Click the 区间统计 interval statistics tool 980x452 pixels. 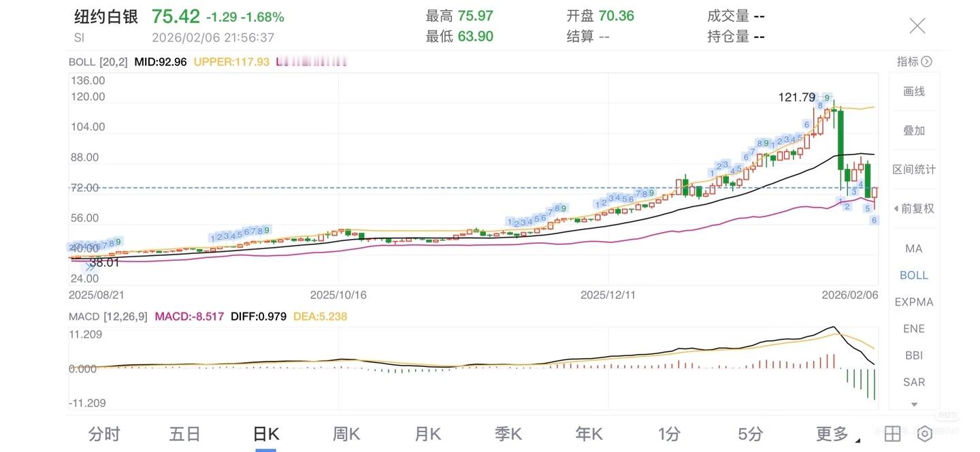(x=913, y=169)
